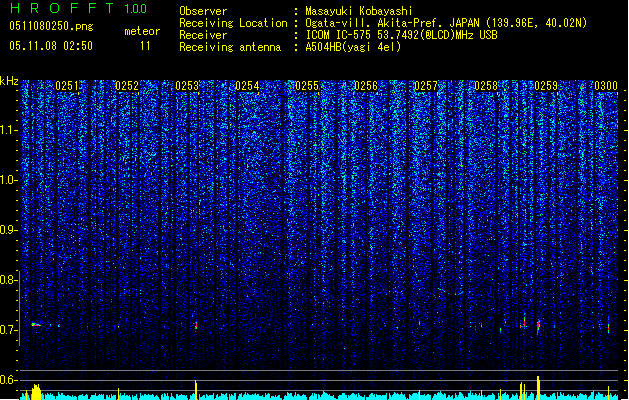
Task: Click the 'meteor' label
Action: [142, 31]
